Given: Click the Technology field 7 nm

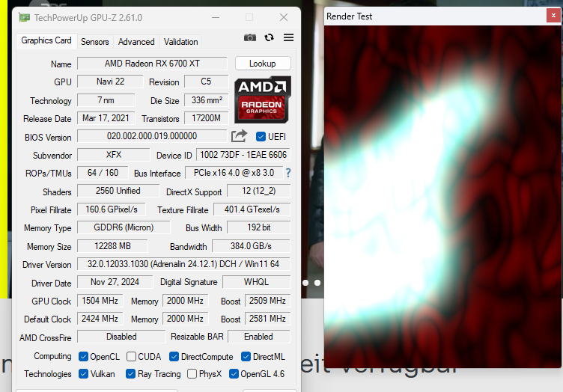Looking at the screenshot, I should click(106, 100).
